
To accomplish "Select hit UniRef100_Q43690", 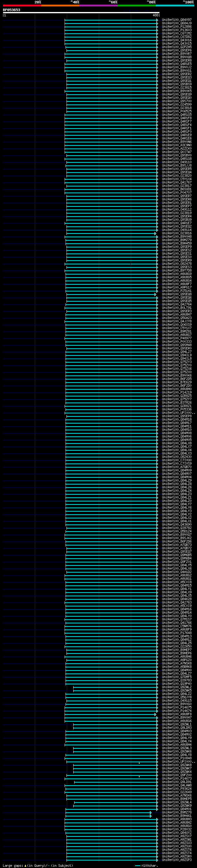I will [177, 524].
